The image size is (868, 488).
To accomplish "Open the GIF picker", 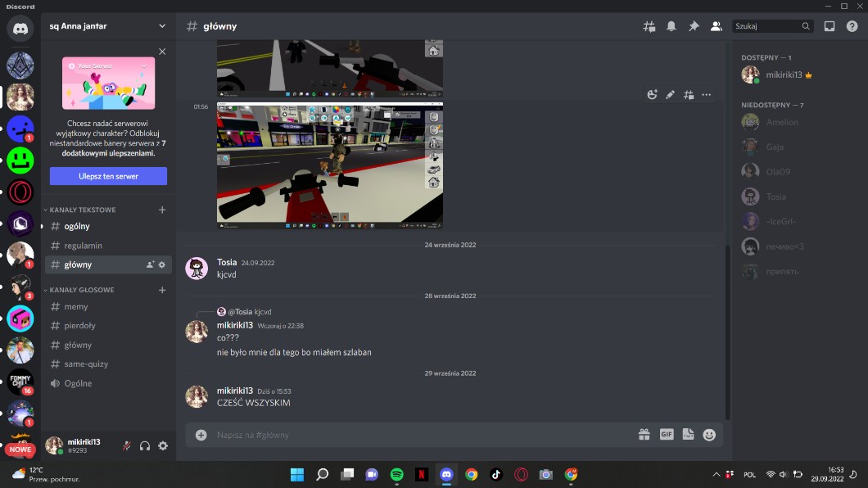I will coord(667,435).
